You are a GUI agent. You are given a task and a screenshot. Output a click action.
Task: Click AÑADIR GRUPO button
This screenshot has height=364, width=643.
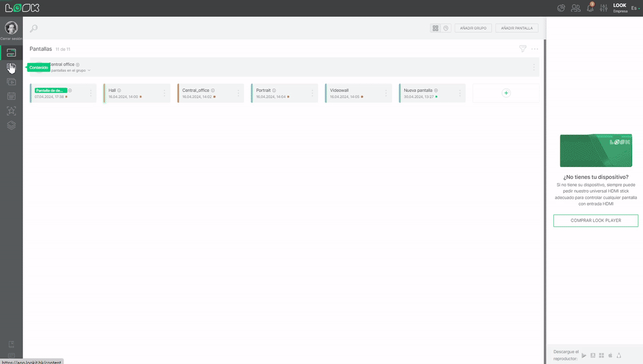(473, 28)
